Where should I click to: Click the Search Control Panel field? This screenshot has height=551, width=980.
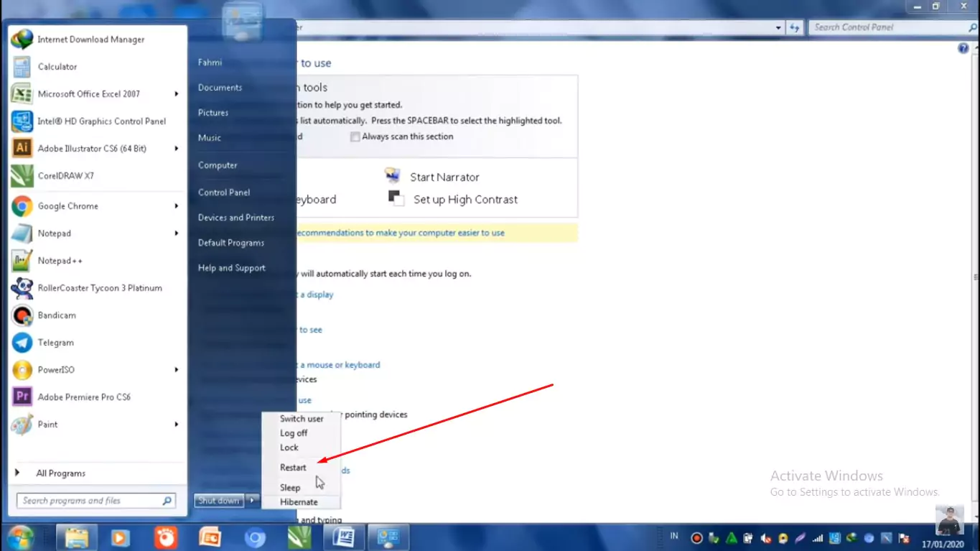pos(892,27)
